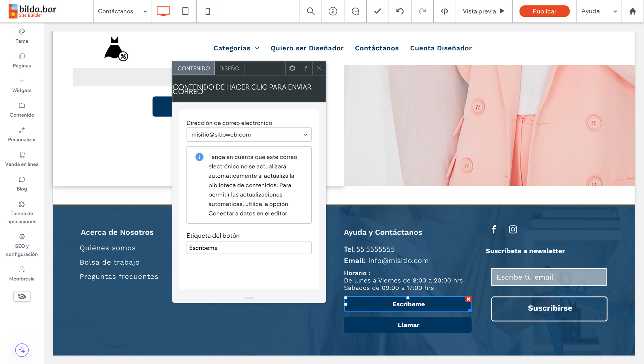
Task: Click the bilda.bar Site Builder logo
Action: tap(33, 11)
